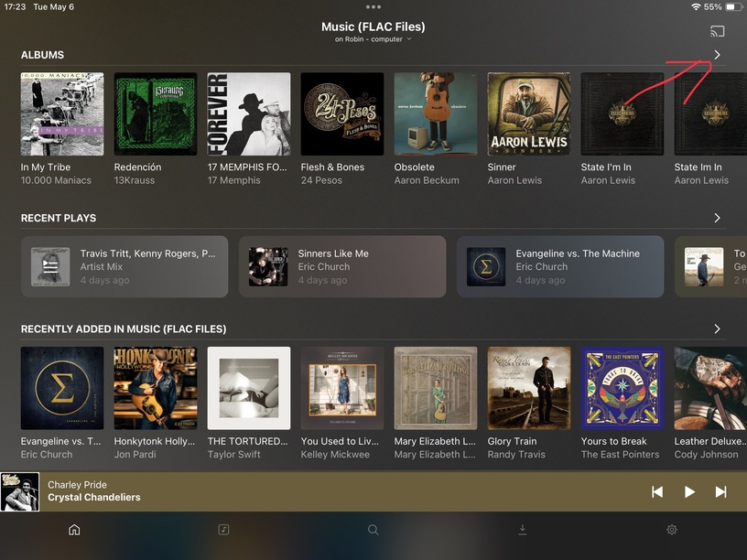This screenshot has width=747, height=560.
Task: Open now playing via Crystal Chandeliers title
Action: (x=94, y=497)
